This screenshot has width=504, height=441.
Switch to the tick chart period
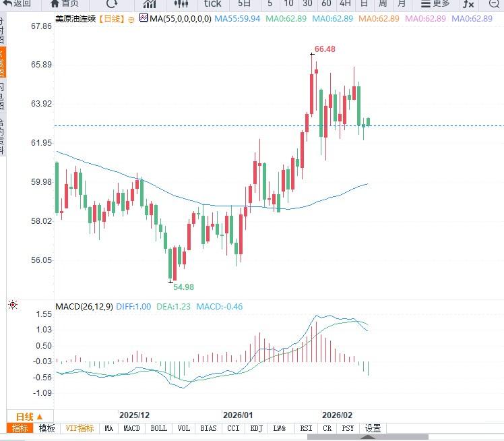(x=212, y=3)
